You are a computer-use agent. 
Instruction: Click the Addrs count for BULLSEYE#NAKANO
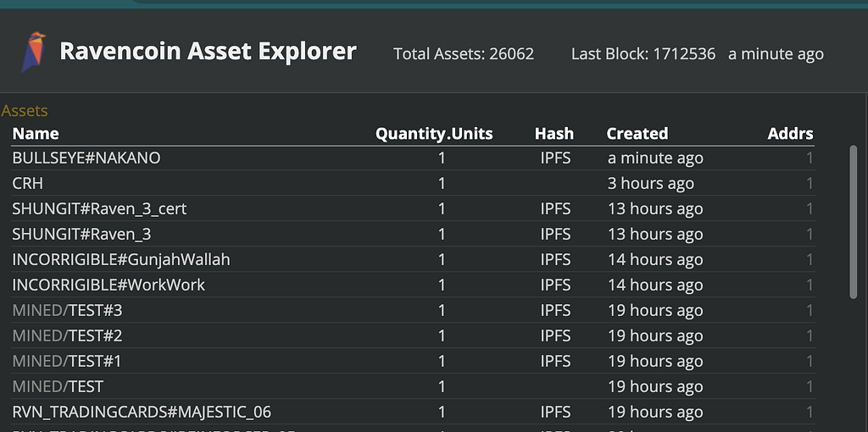click(x=810, y=158)
